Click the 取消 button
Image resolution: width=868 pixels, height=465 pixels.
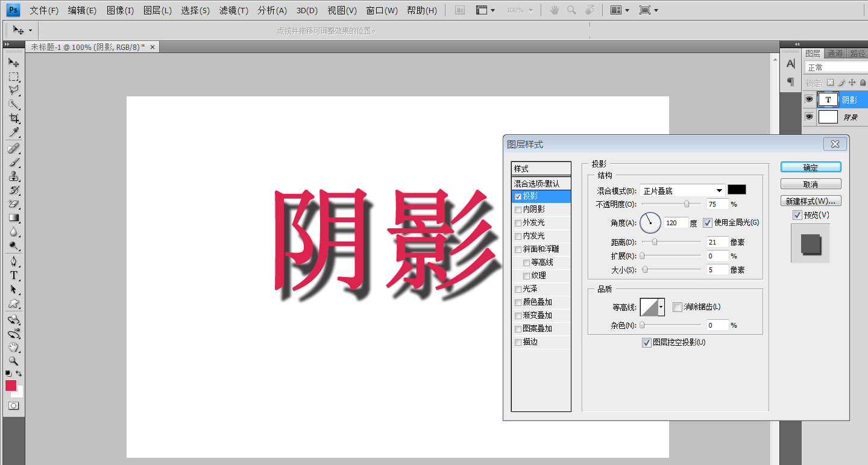(x=811, y=184)
